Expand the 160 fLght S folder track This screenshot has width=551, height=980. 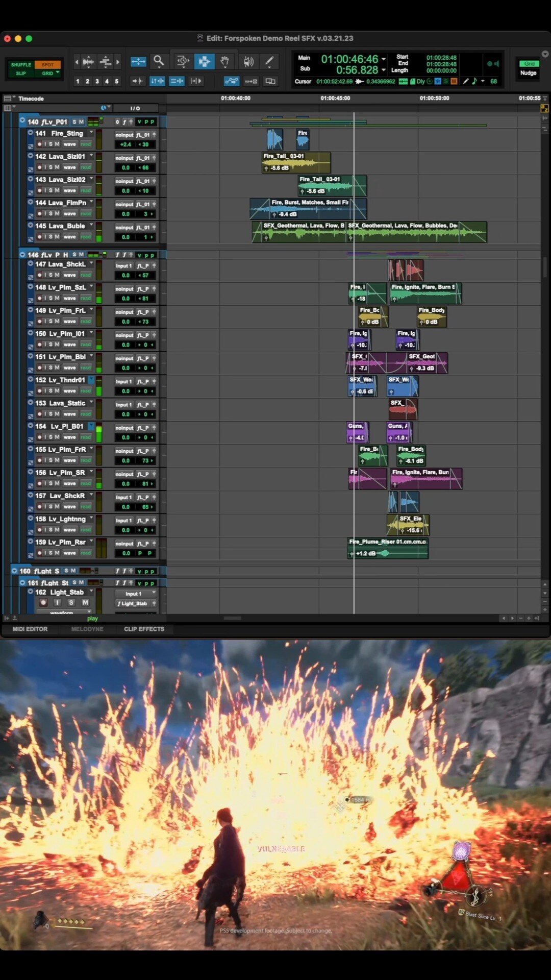point(14,571)
